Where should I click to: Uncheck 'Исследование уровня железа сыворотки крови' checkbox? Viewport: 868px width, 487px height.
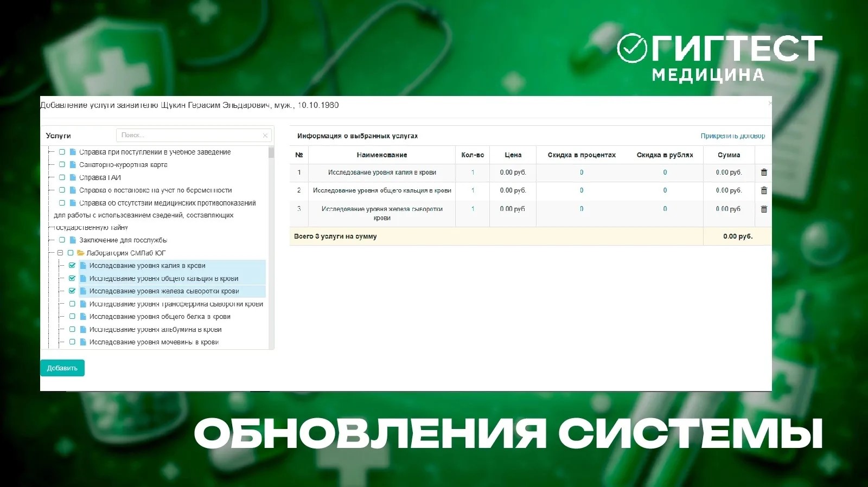pos(72,291)
